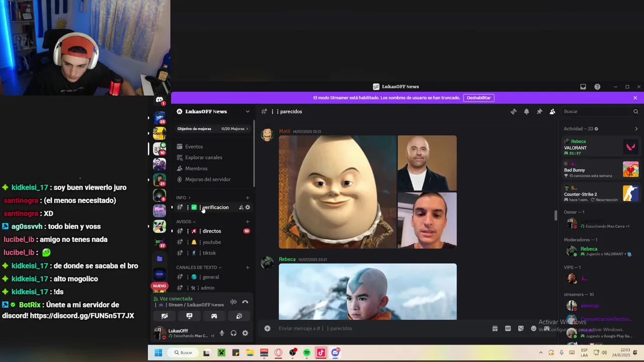This screenshot has width=644, height=362.
Task: Open the admin channel
Action: click(213, 288)
